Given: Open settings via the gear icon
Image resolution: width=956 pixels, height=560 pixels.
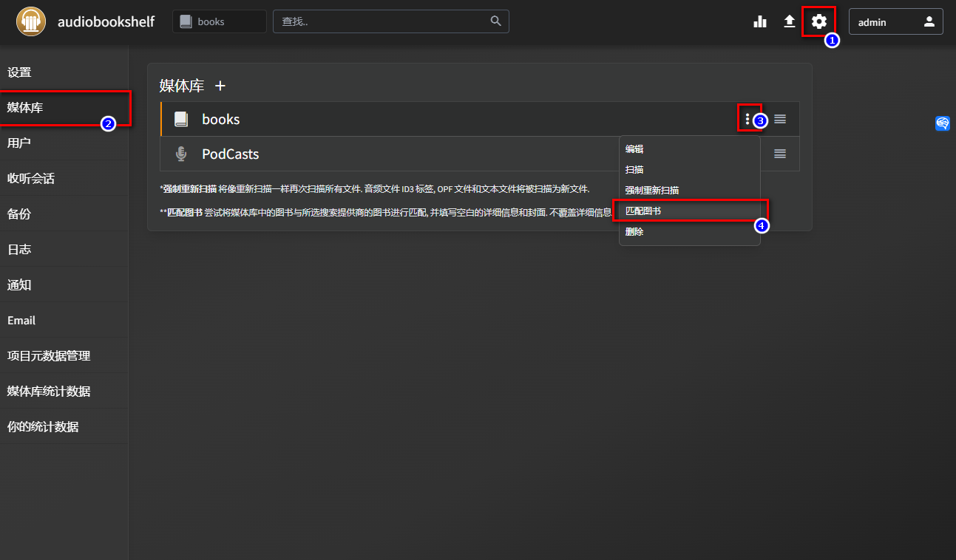Looking at the screenshot, I should [818, 21].
